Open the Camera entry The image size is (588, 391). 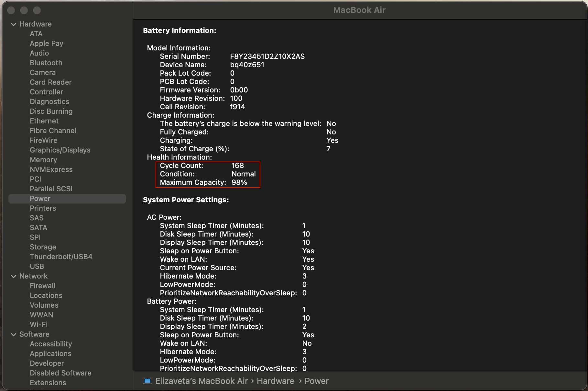(43, 72)
